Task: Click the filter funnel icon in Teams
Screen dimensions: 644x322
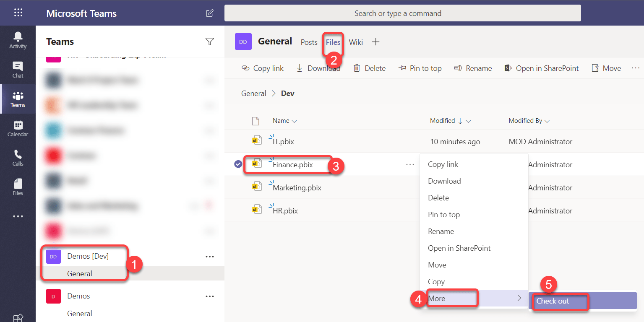Action: click(210, 42)
